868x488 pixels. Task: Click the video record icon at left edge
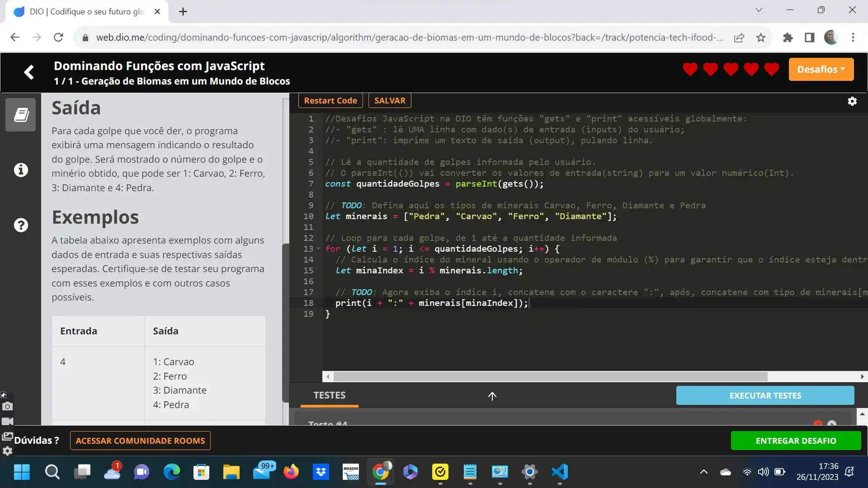[x=7, y=422]
